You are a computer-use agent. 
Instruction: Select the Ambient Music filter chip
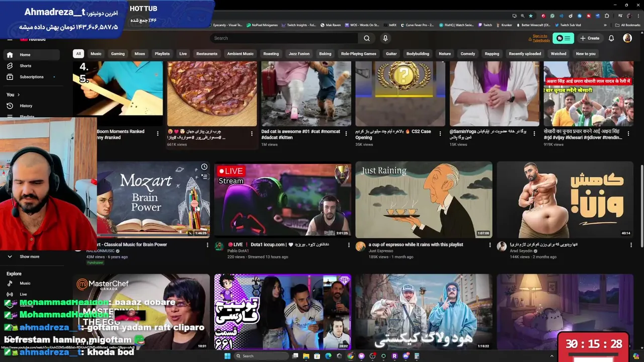click(240, 54)
